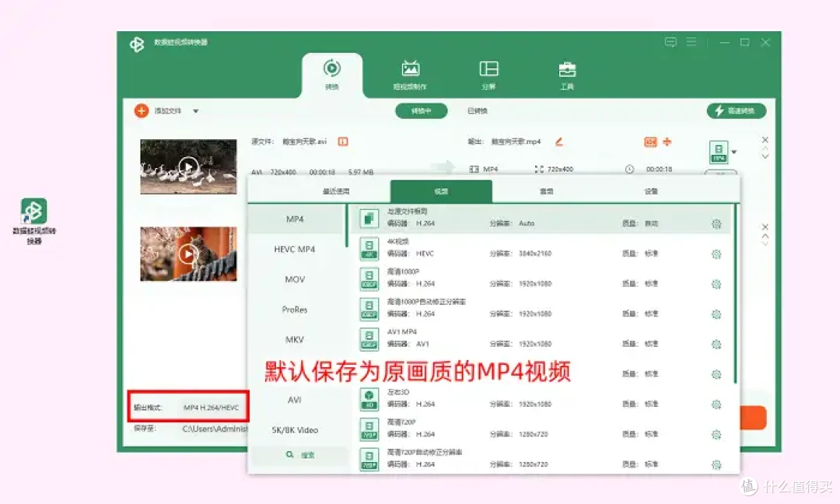Choose the AV1 MP4 preset icon
The width and height of the screenshot is (840, 504).
(369, 339)
